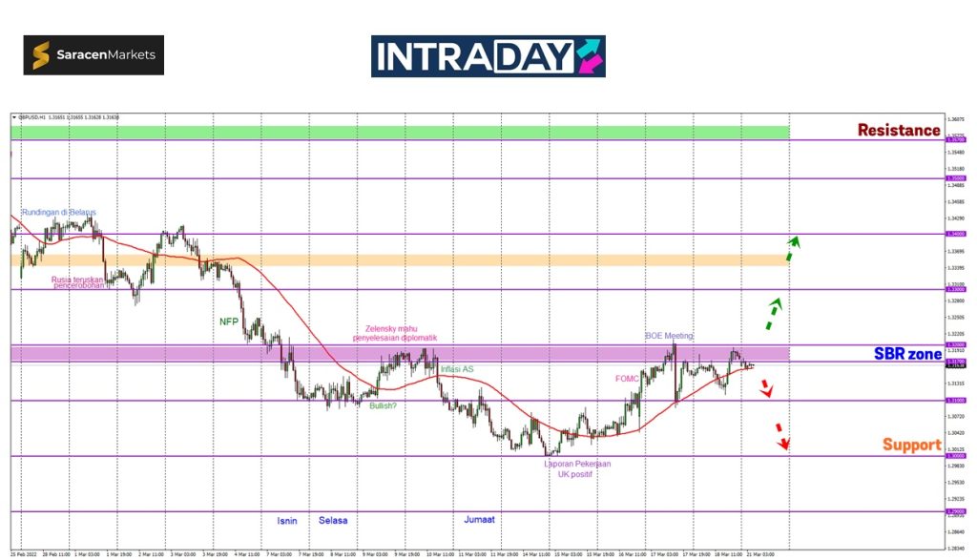Click the INTRADAY logo banner
The width and height of the screenshot is (977, 560).
pyautogui.click(x=488, y=56)
